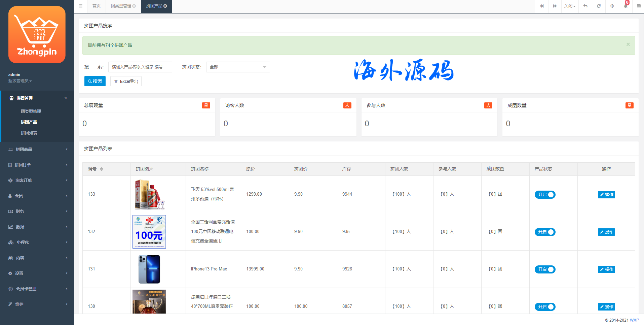Sort table by 编号 column sort icon
The width and height of the screenshot is (644, 325).
pyautogui.click(x=102, y=169)
